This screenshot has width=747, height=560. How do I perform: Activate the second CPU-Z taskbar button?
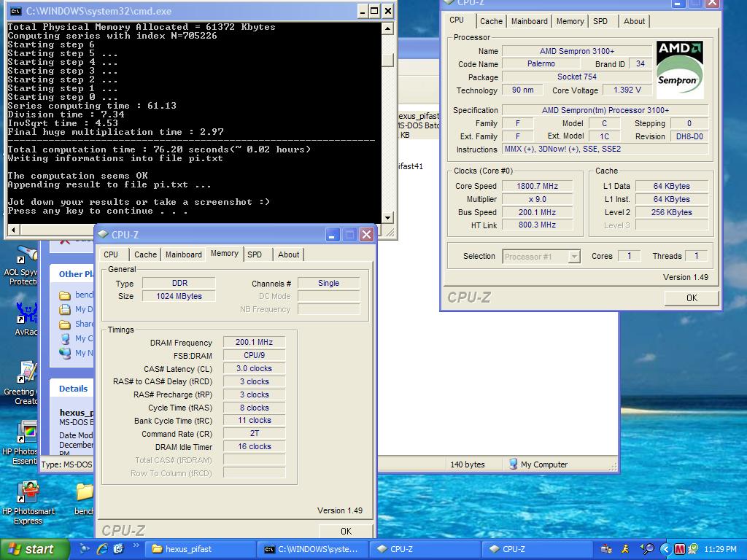[538, 549]
